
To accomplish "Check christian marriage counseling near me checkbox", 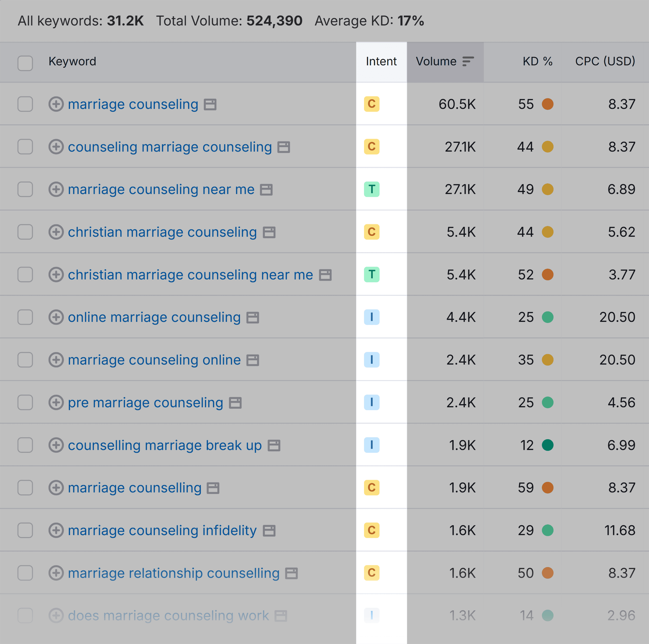I will tap(25, 275).
